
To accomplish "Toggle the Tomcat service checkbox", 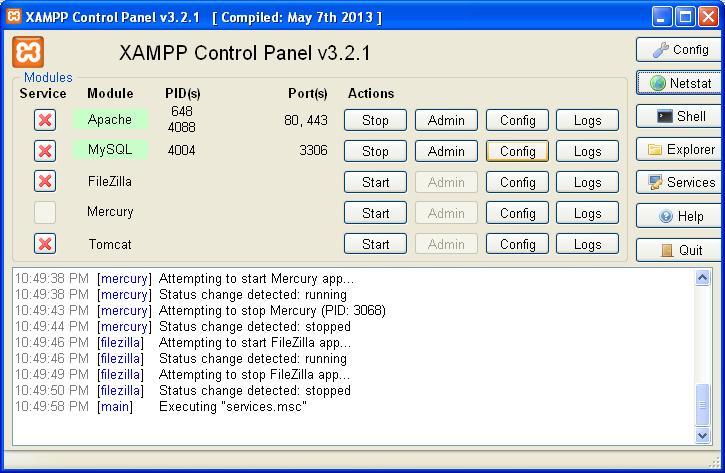I will coord(45,244).
